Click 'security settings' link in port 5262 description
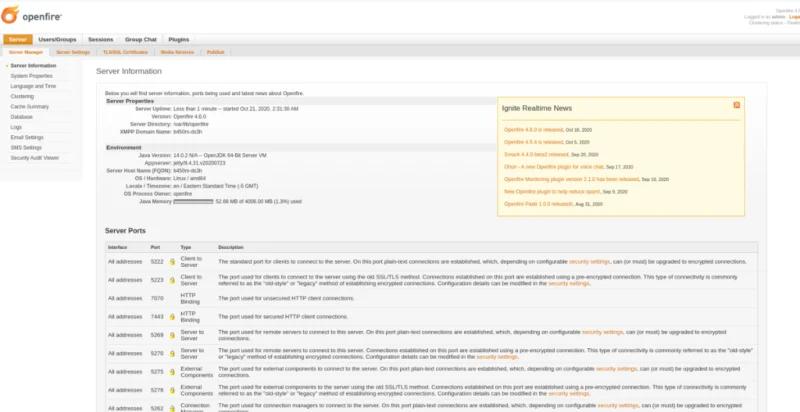The image size is (800, 412). tap(618, 405)
